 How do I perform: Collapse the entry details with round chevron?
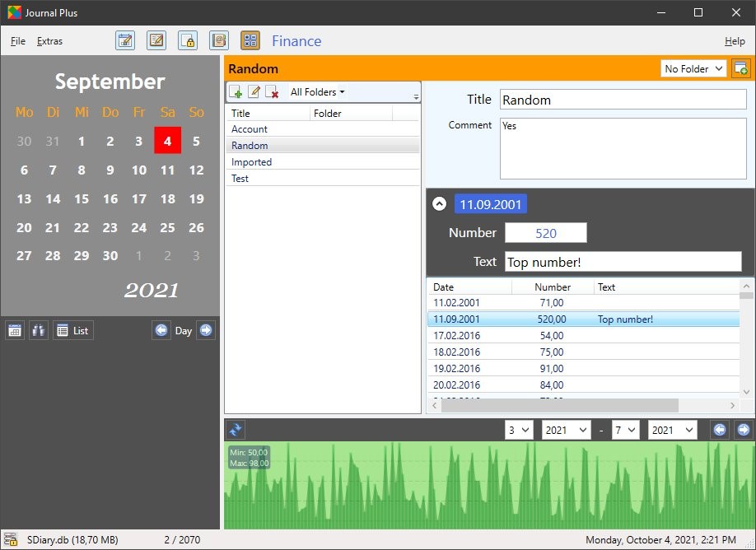coord(440,204)
